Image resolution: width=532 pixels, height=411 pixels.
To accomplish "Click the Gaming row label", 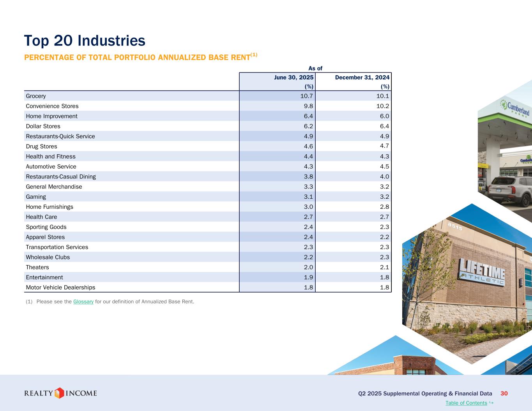I will (36, 197).
